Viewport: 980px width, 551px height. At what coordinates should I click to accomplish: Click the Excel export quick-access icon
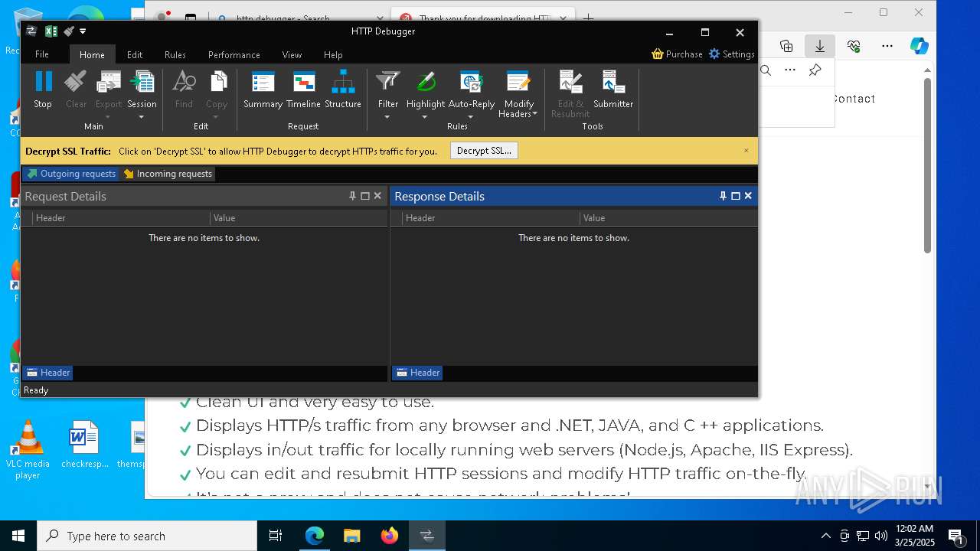[x=51, y=31]
